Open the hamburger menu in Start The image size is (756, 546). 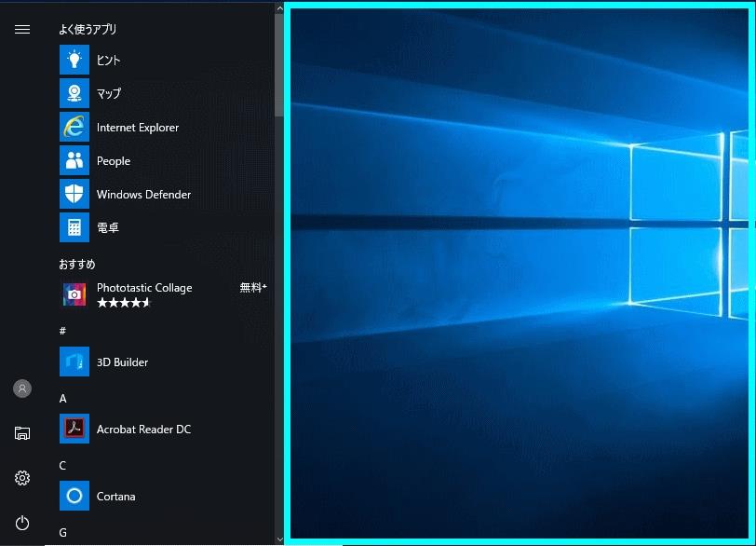22,30
